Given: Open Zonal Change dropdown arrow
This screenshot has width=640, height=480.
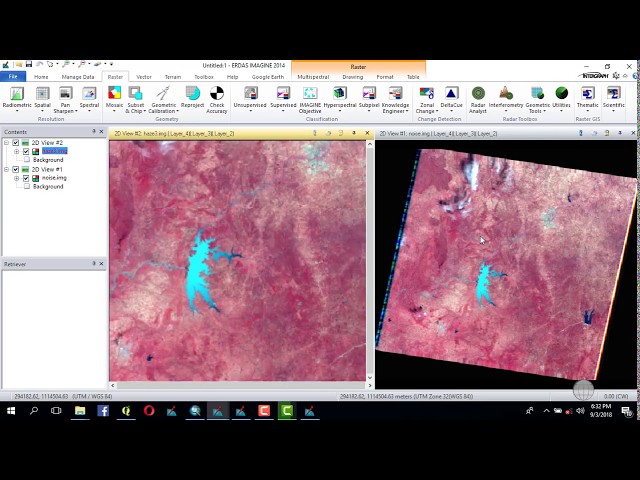Looking at the screenshot, I should pyautogui.click(x=437, y=111).
